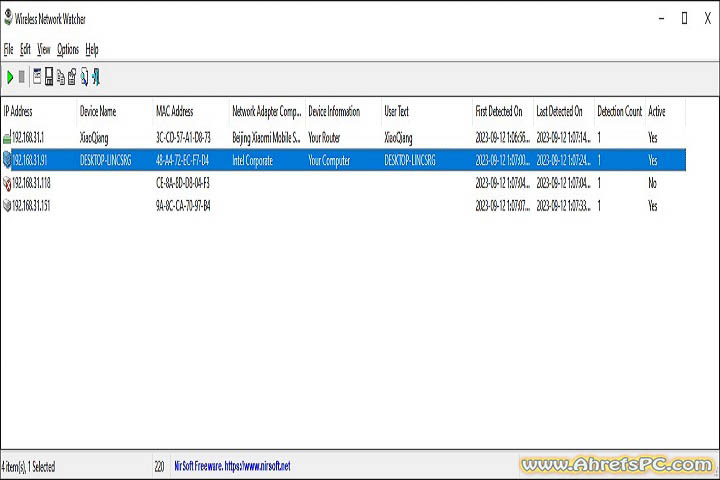Click the Wireless Network Watcher title bar icon
Viewport: 720px width, 480px height.
click(8, 17)
